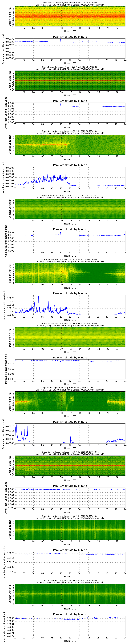The image size is (129, 644).
Task: Click the tallest peak in the 3.33 MHz amplitude plot
Action: [x=58, y=168]
